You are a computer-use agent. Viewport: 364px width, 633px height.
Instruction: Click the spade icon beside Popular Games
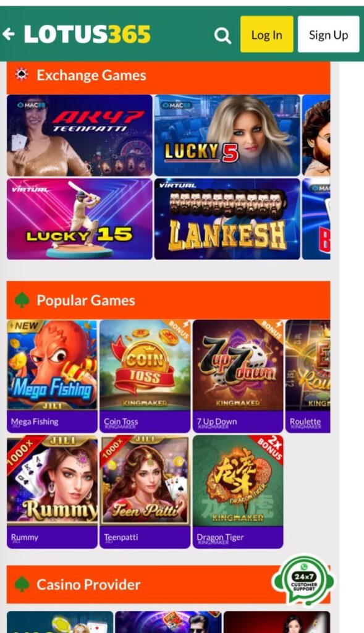pyautogui.click(x=22, y=300)
